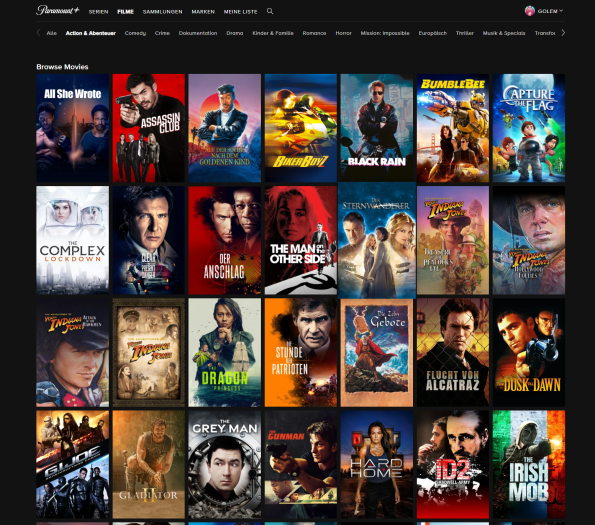Select the Comedy genre tab
The height and width of the screenshot is (525, 595).
[x=135, y=33]
